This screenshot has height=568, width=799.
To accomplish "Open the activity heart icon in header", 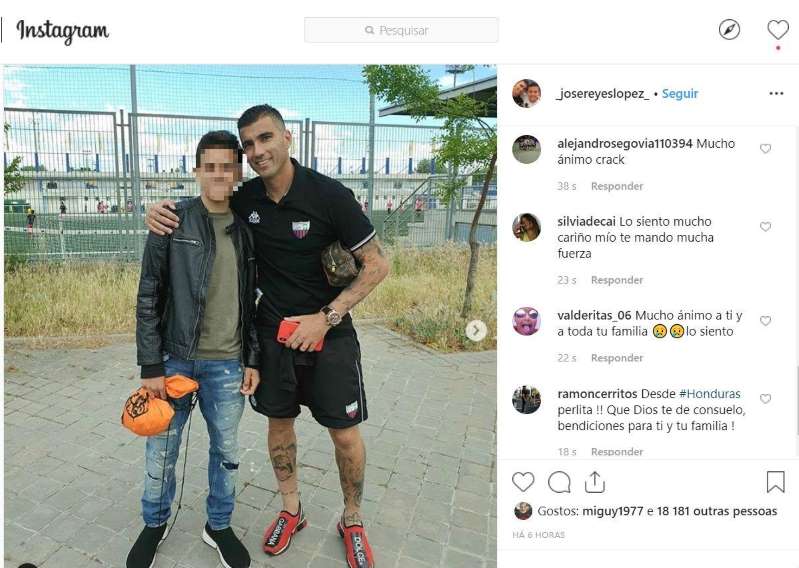I will click(778, 30).
